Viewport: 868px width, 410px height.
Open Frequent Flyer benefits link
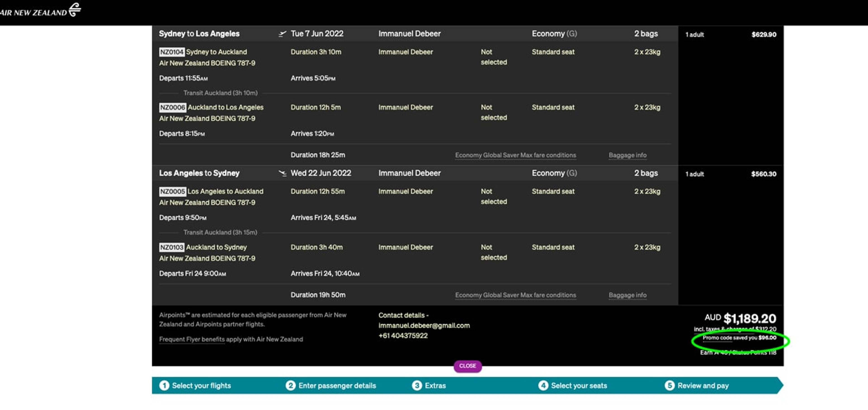point(192,339)
